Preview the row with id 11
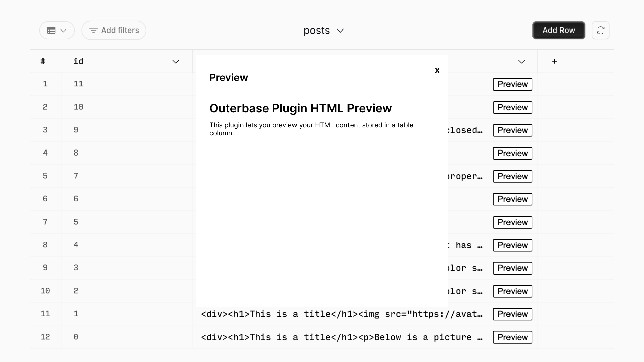 click(513, 84)
